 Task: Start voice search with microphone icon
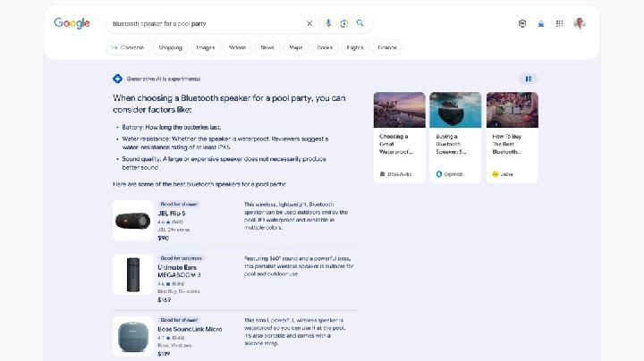328,23
